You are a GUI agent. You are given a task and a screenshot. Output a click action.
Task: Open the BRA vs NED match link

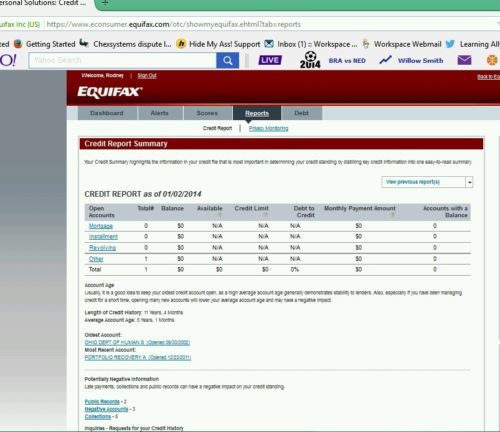pos(347,61)
